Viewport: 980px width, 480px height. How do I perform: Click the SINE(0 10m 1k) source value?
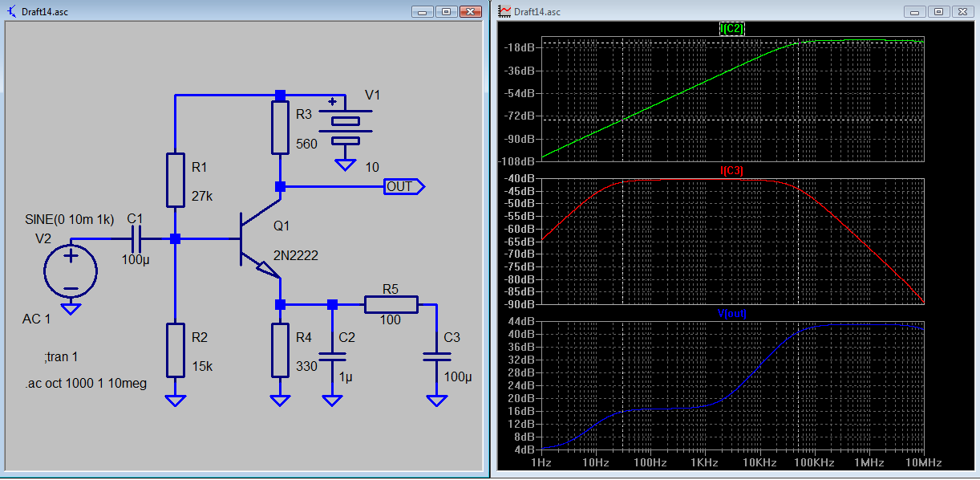coord(70,219)
